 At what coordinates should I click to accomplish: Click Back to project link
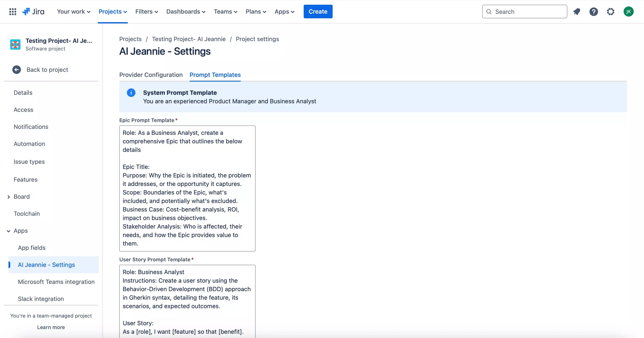(x=47, y=69)
